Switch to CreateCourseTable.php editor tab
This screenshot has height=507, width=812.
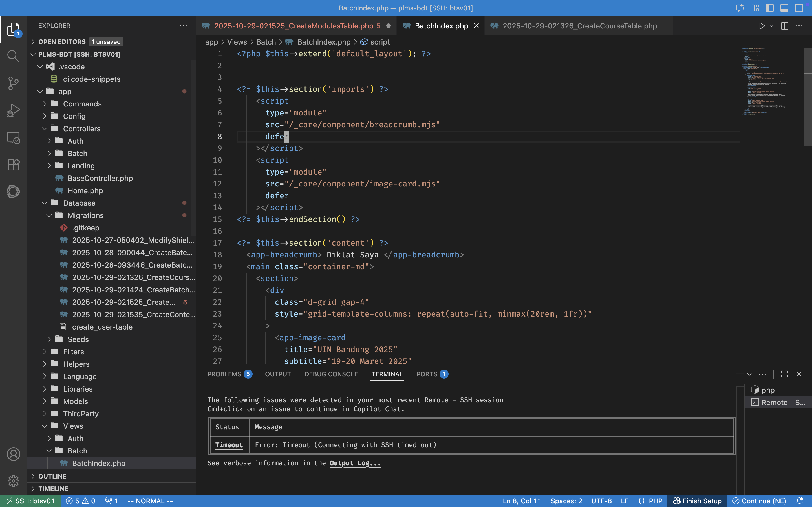[579, 26]
